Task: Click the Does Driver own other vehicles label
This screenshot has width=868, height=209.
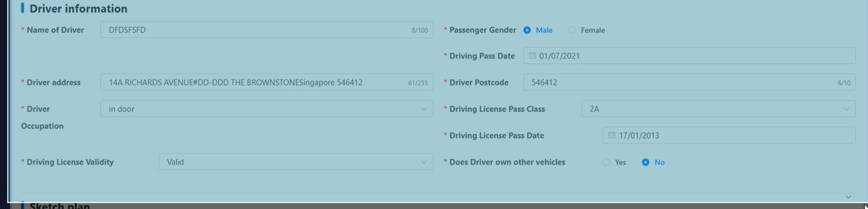Action: [x=507, y=162]
